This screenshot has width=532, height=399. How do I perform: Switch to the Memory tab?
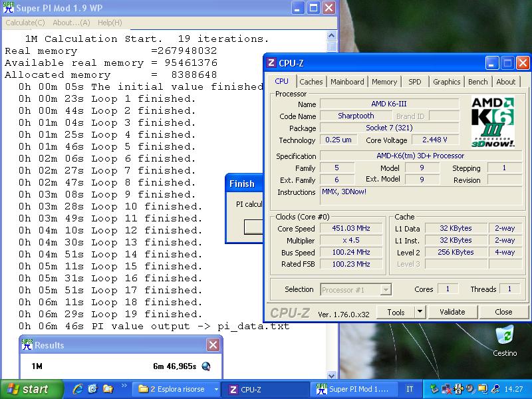[x=384, y=82]
